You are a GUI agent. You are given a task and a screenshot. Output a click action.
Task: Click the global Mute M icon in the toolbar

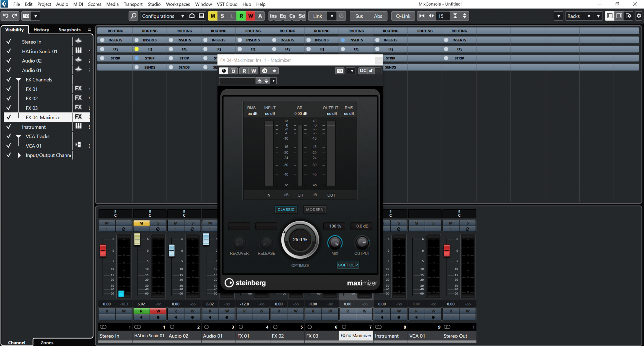click(x=213, y=16)
